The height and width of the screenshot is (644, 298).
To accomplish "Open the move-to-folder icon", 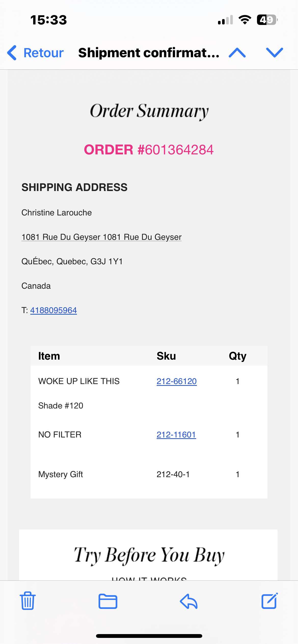I will pyautogui.click(x=108, y=601).
